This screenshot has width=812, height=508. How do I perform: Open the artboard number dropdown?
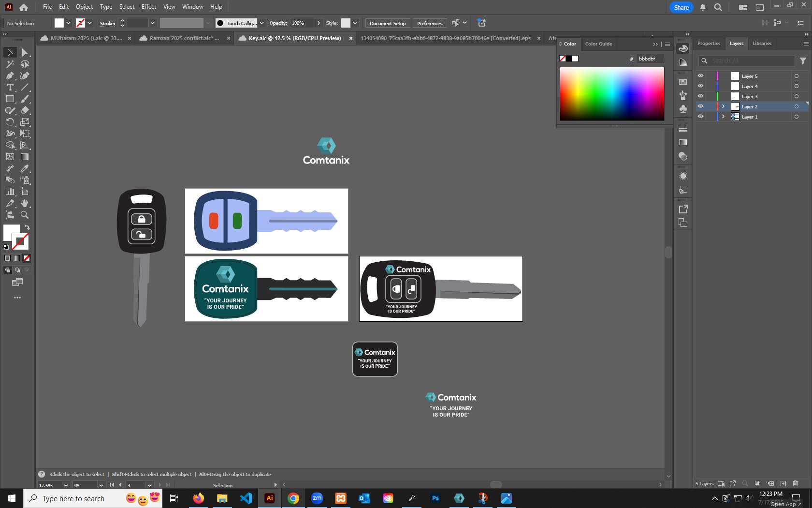[149, 485]
